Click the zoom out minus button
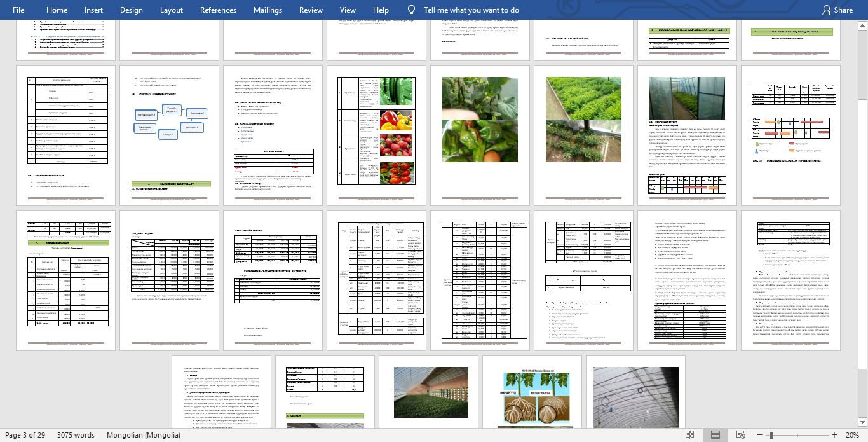 [759, 435]
